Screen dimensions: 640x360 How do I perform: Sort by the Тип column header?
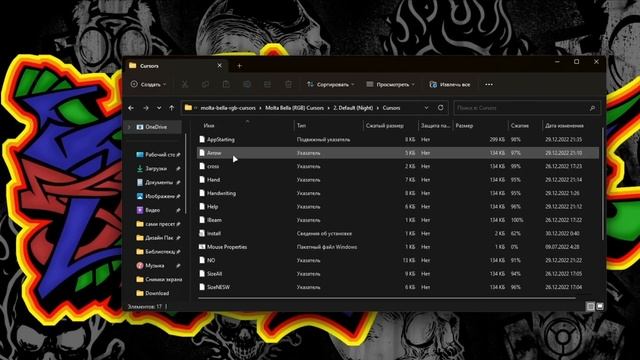pos(301,126)
